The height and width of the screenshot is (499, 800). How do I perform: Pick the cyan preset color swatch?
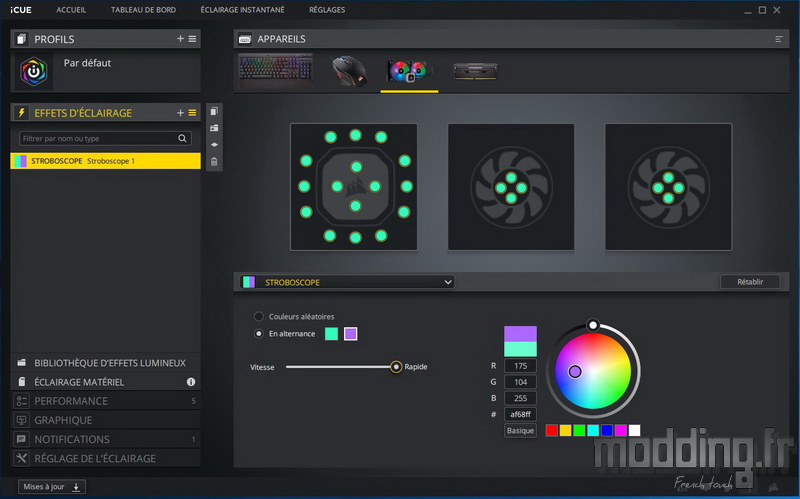[x=593, y=430]
